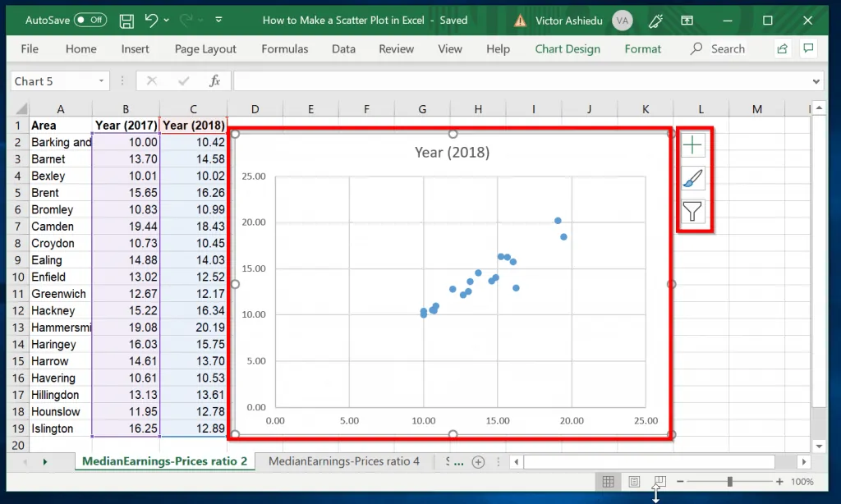Toggle the AutoSave switch
This screenshot has width=841, height=504.
click(90, 21)
